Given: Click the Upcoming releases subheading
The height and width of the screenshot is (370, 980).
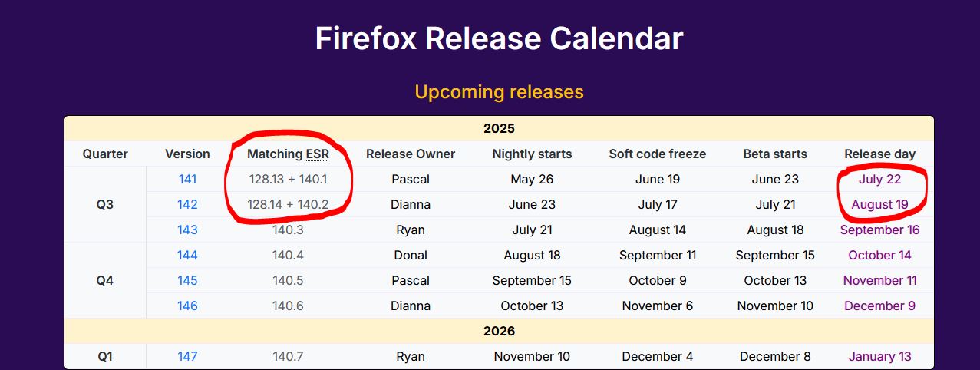Looking at the screenshot, I should tap(499, 92).
